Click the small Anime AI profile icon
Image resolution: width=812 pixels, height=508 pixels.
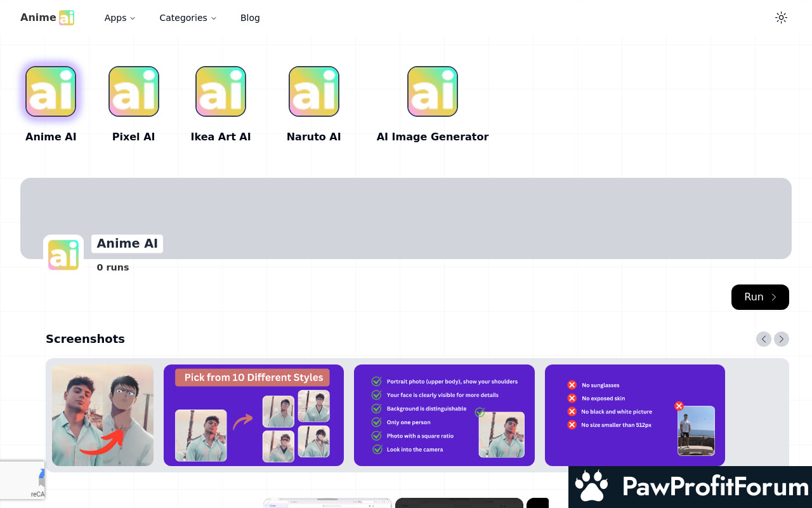click(x=63, y=255)
